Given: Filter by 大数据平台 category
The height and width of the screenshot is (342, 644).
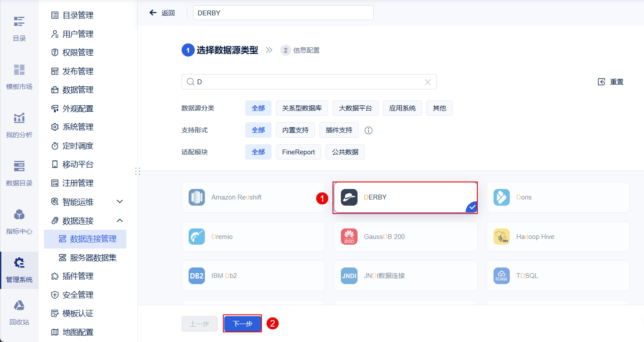Looking at the screenshot, I should [355, 108].
